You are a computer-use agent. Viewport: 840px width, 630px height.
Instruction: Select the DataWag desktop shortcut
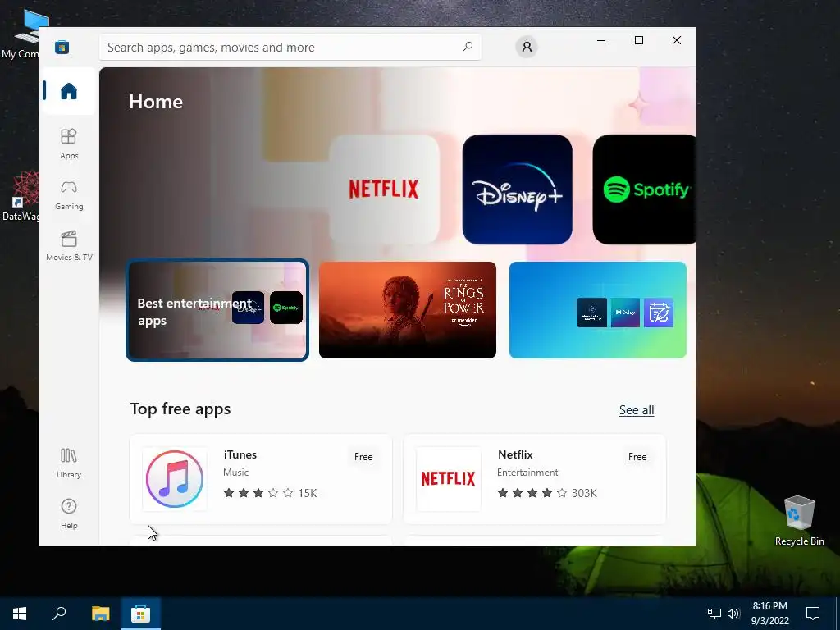coord(21,196)
